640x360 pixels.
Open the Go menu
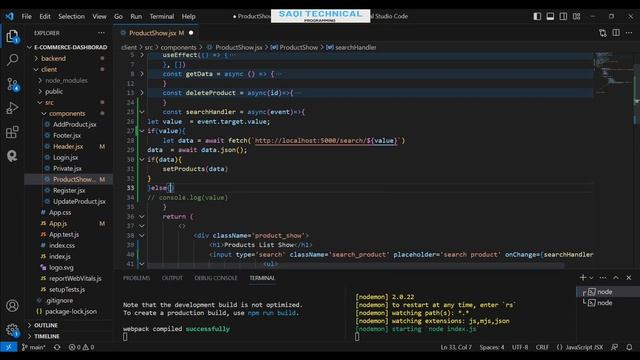click(x=118, y=16)
